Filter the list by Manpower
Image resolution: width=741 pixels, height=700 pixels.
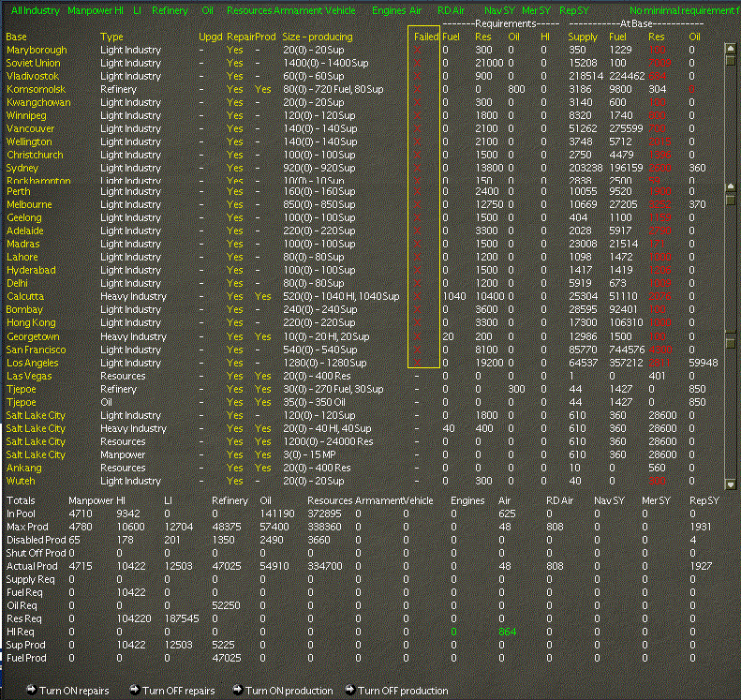pyautogui.click(x=90, y=10)
